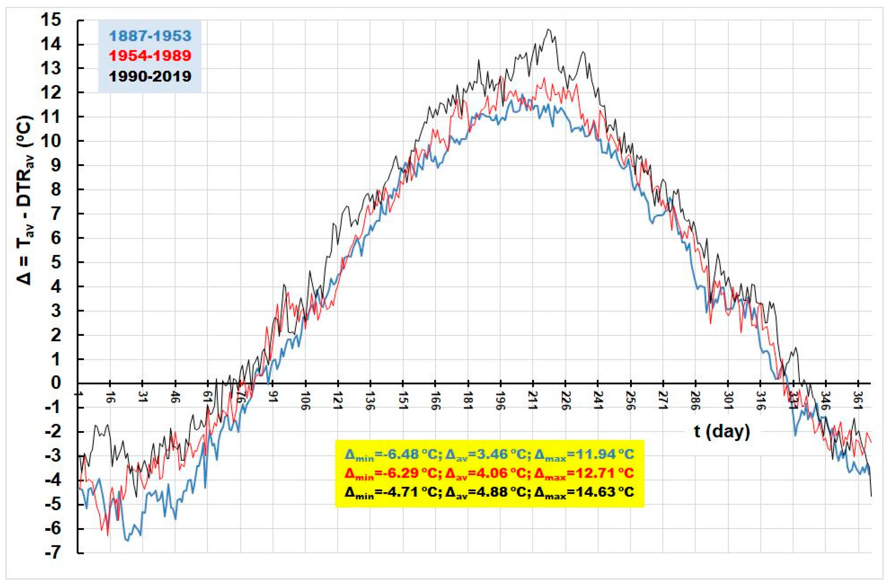892x588 pixels.
Task: Click the black stats line Δmax=14.63 °C
Action: click(584, 492)
